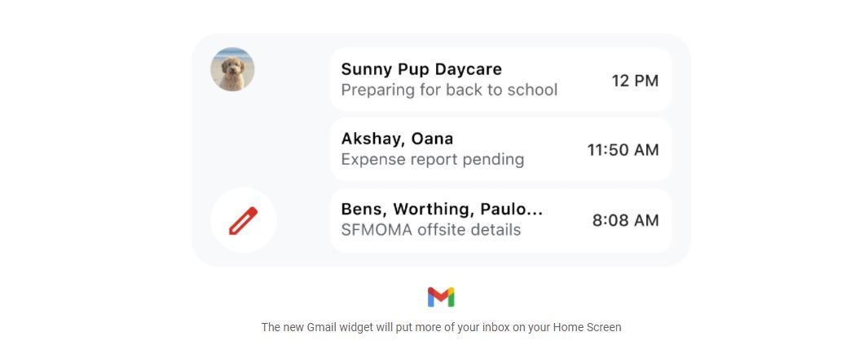868x354 pixels.
Task: Click the new Gmail widget caption text
Action: coord(441,327)
